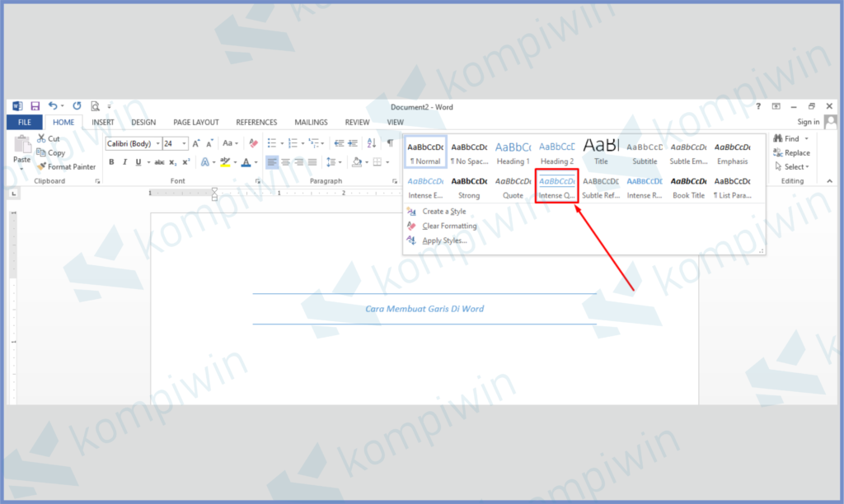This screenshot has height=504, width=844.
Task: Click the text highlight color button
Action: click(x=224, y=162)
